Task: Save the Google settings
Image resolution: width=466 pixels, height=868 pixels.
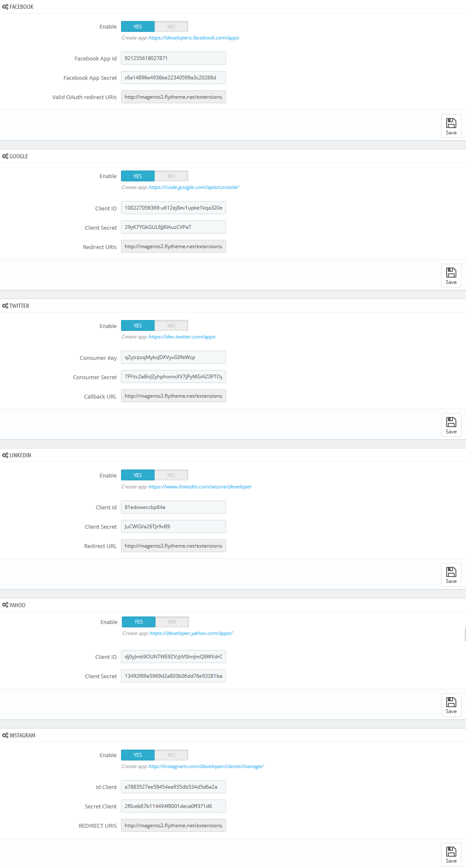Action: point(451,275)
